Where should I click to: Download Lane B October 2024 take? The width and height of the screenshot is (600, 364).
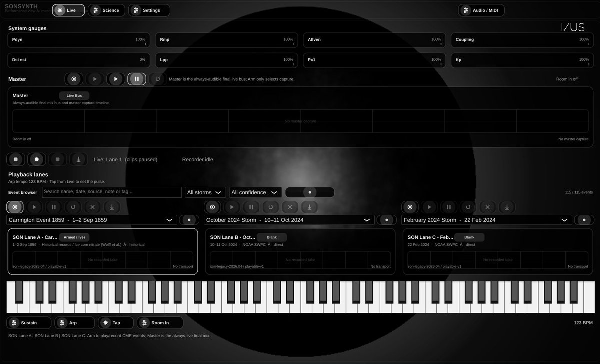(309, 207)
